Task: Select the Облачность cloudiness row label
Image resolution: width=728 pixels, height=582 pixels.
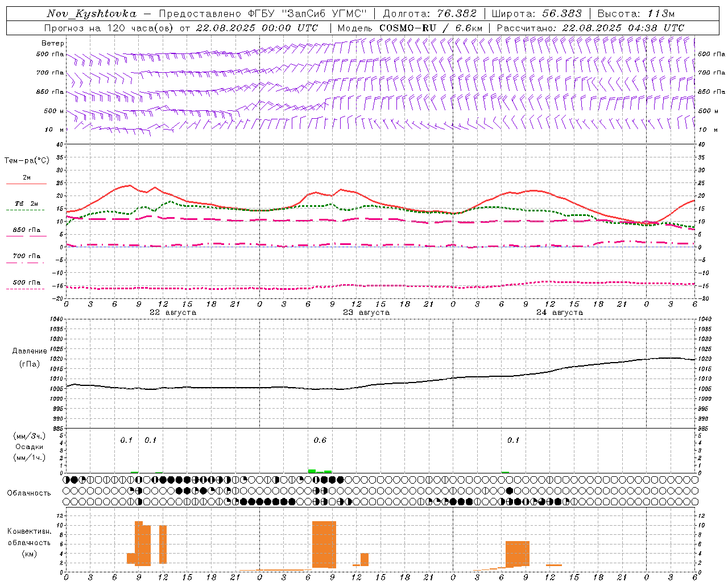Action: pyautogui.click(x=29, y=493)
